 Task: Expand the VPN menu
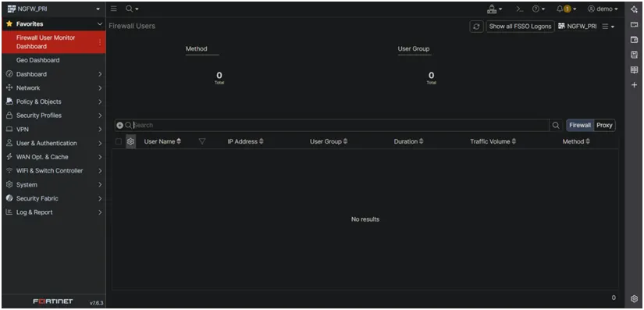click(x=54, y=130)
